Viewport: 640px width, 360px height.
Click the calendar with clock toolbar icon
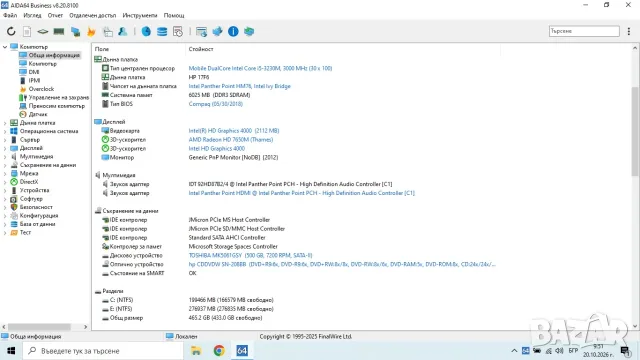point(178,31)
